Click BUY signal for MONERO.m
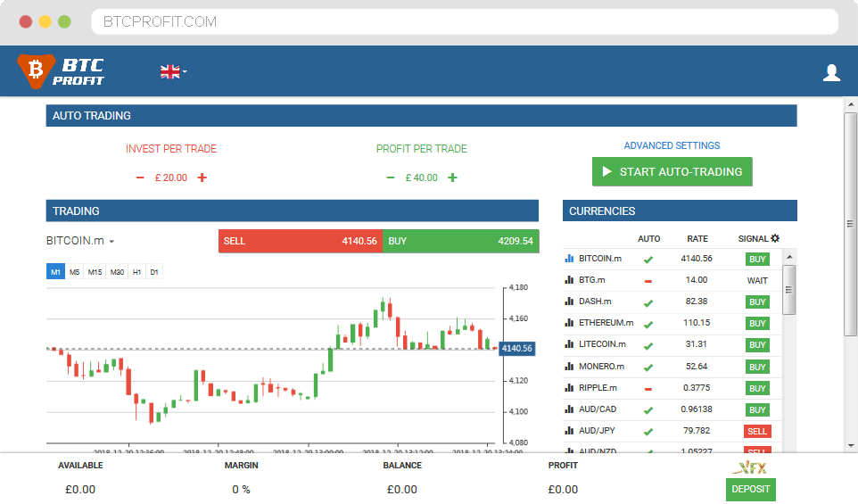 point(757,367)
